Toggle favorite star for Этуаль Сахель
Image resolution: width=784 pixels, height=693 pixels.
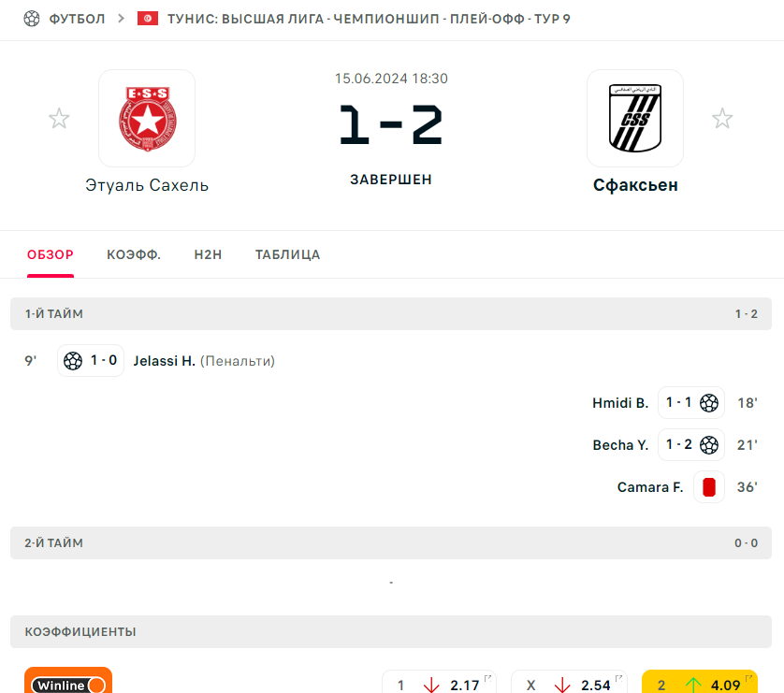click(59, 119)
